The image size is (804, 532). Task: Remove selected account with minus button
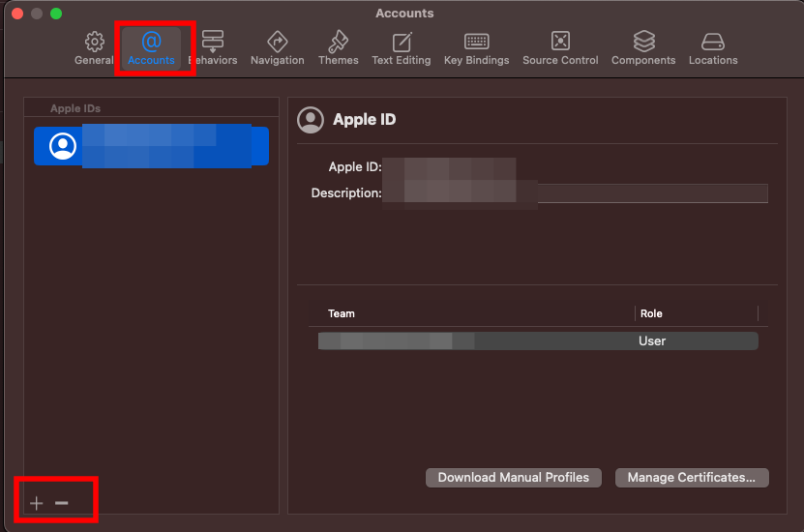(x=62, y=503)
